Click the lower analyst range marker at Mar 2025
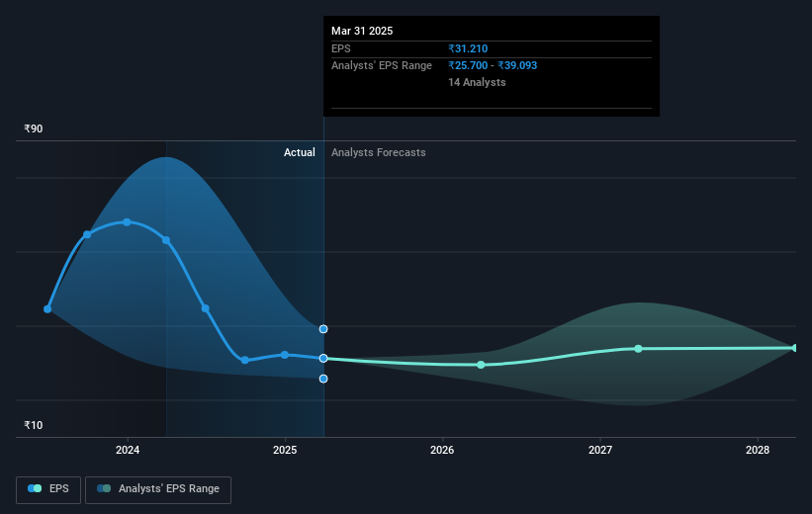This screenshot has height=514, width=812. 323,379
